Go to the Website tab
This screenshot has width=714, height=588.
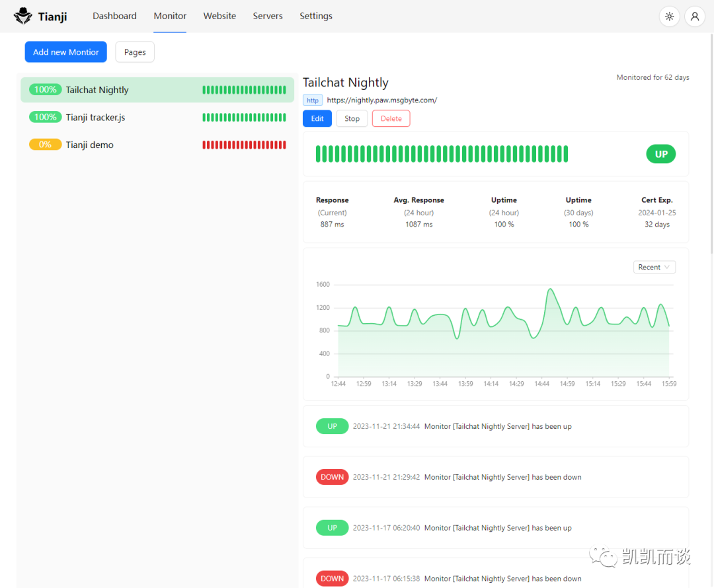[x=219, y=16]
